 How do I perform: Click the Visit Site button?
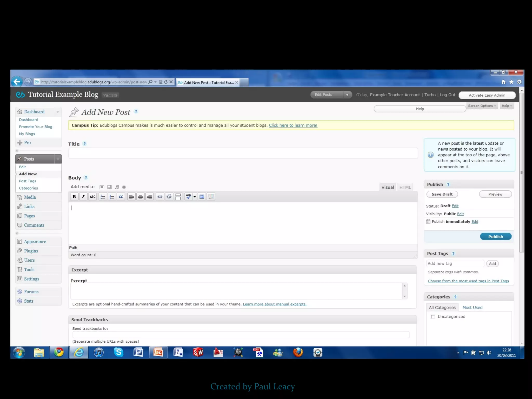tap(110, 95)
